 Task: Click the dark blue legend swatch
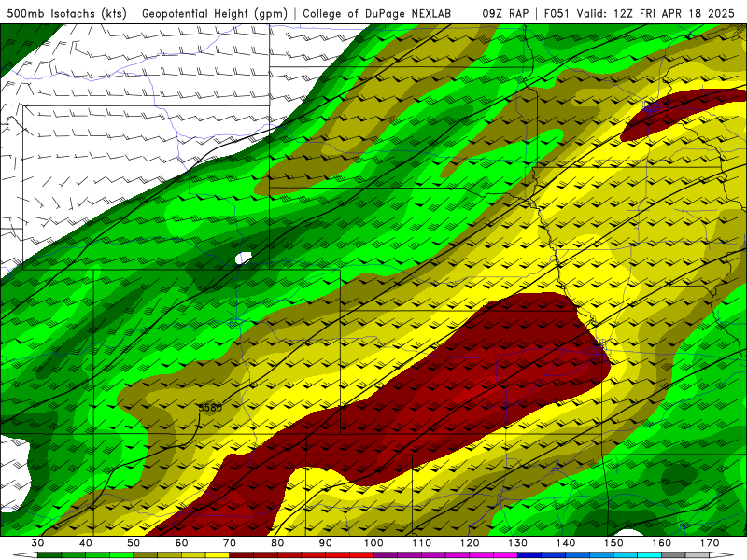point(529,555)
